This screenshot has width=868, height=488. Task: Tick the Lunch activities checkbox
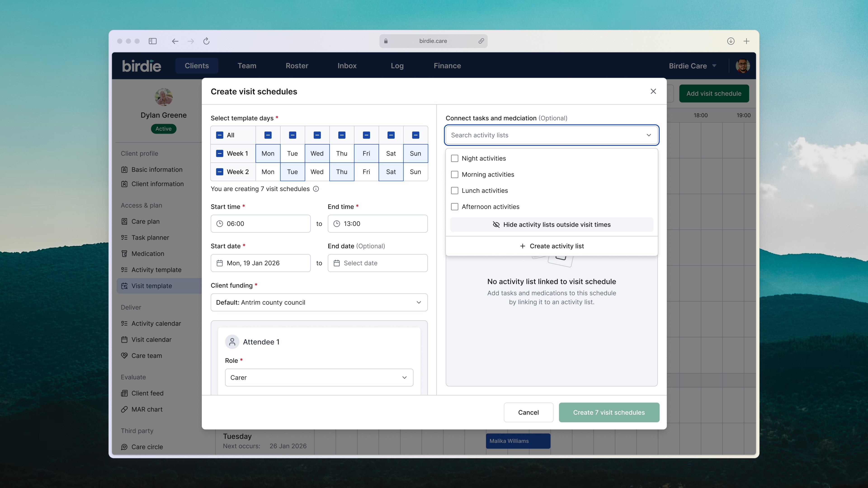pyautogui.click(x=455, y=191)
